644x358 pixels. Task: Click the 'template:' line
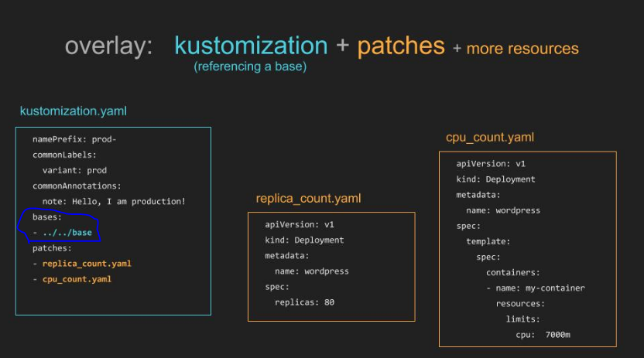pos(488,241)
